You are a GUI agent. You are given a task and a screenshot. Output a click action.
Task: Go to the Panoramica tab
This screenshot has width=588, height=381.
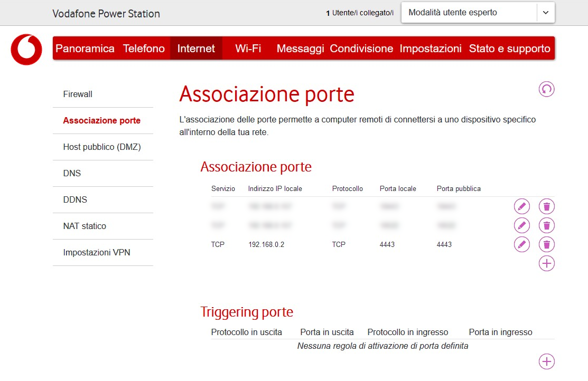tap(85, 48)
